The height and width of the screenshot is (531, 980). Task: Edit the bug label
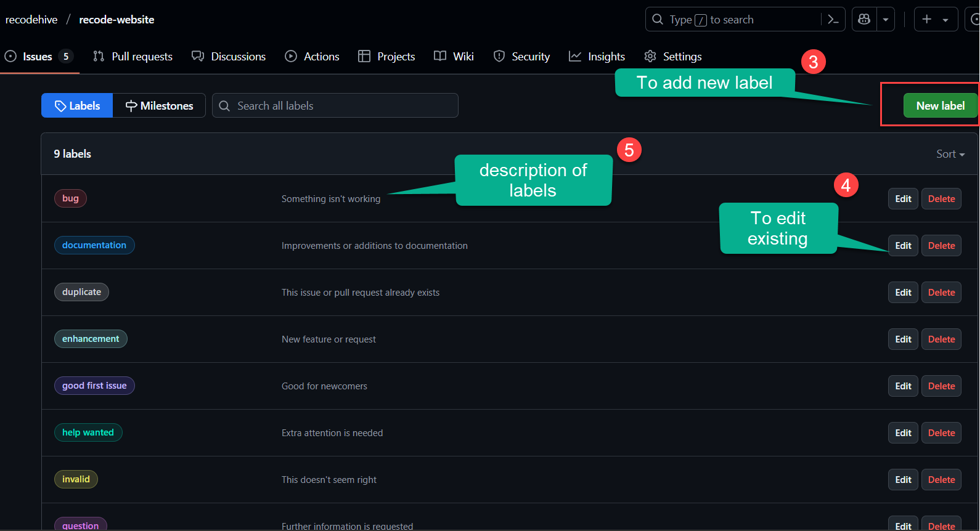(x=903, y=199)
